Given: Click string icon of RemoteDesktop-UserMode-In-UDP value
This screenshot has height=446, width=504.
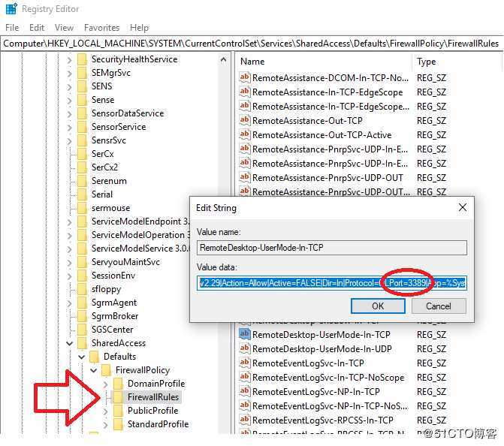Looking at the screenshot, I should point(244,348).
